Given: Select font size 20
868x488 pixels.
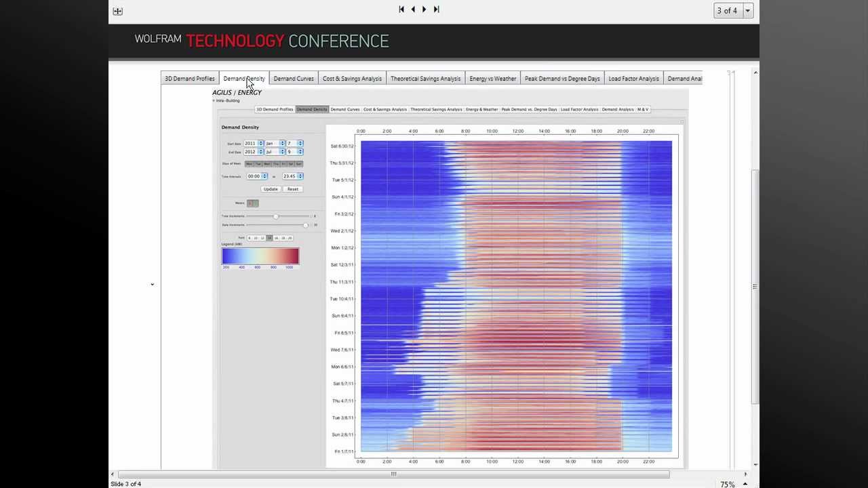Looking at the screenshot, I should 290,238.
